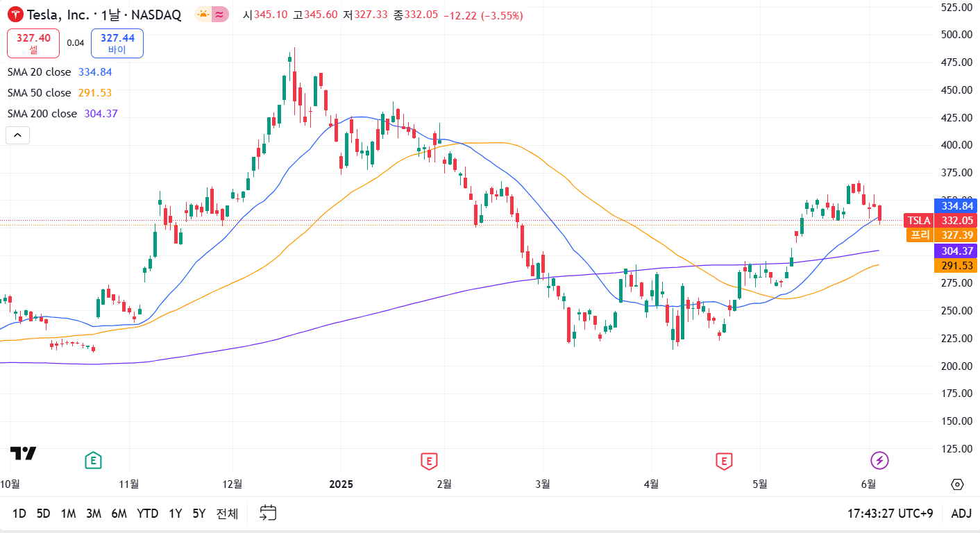Collapse the indicator legend with chevron
Viewport: 980px width, 533px height.
tap(17, 135)
